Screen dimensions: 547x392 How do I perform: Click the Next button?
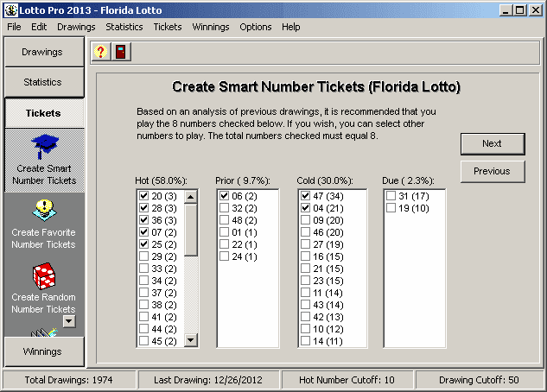(x=493, y=143)
